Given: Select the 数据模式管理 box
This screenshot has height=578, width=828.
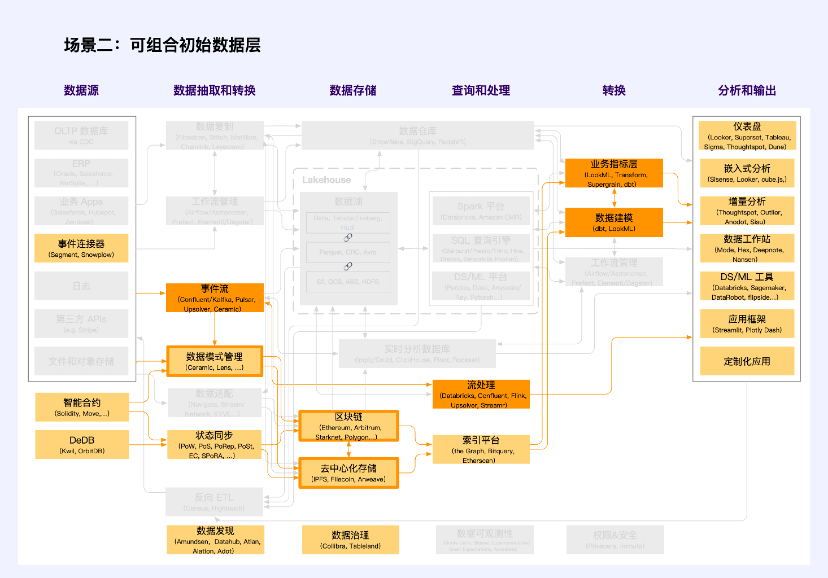Looking at the screenshot, I should 215,361.
